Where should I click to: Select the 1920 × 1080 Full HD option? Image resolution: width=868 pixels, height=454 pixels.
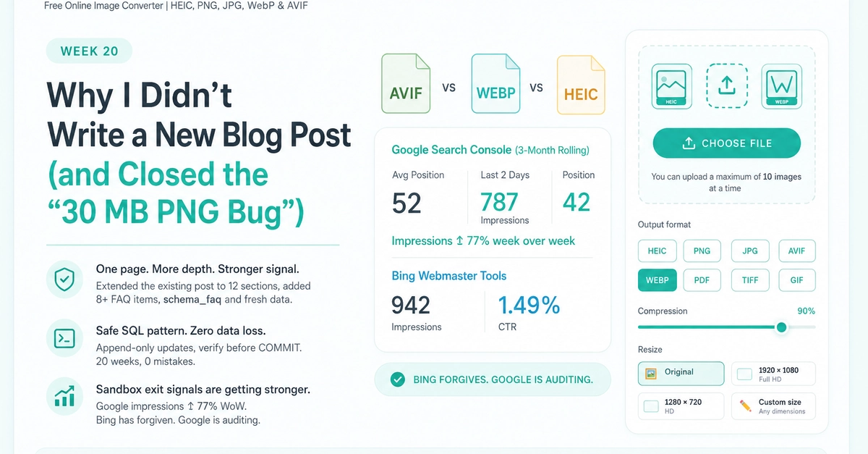tap(773, 374)
